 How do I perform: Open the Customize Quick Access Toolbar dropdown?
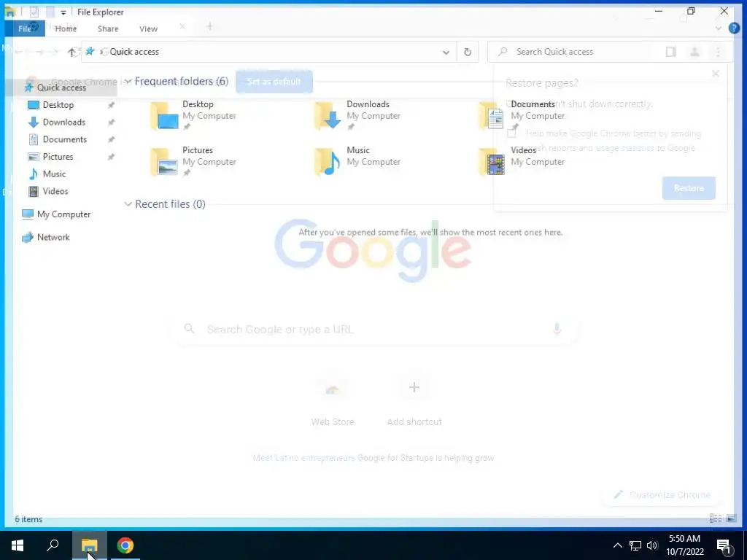point(63,12)
